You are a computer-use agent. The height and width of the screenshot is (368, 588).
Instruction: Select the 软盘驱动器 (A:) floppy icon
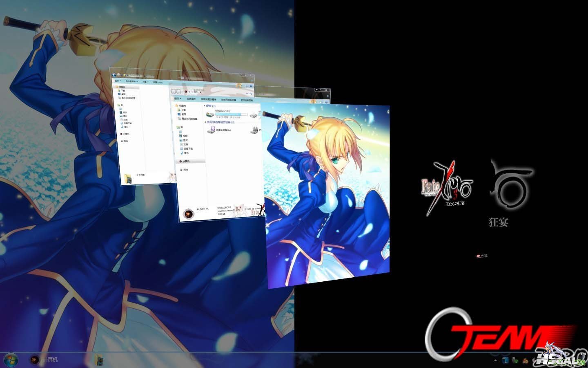[212, 130]
